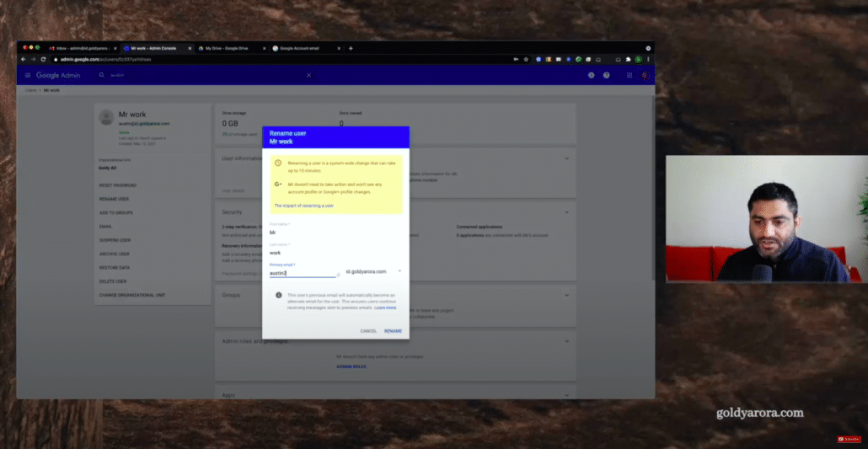Click the austin@id.goldyarora.com email text
This screenshot has width=868, height=449.
(x=144, y=124)
